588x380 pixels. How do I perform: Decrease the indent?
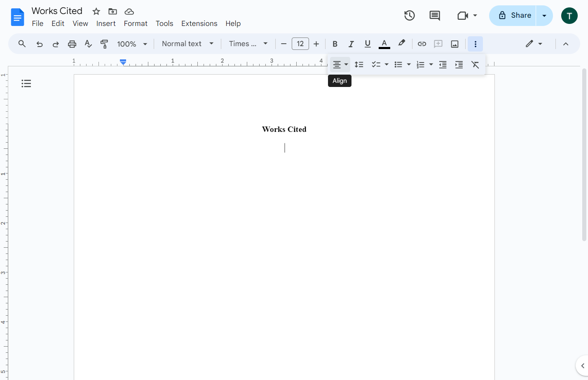pos(443,65)
